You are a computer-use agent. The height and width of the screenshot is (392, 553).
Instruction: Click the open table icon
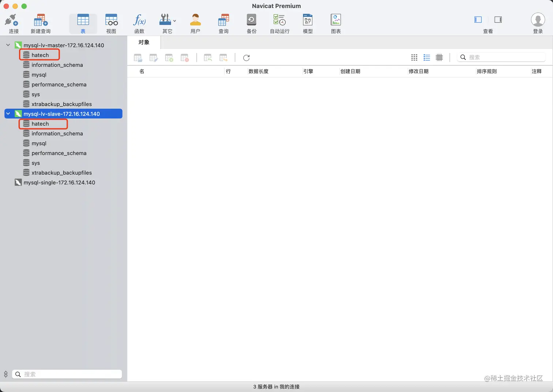click(138, 58)
